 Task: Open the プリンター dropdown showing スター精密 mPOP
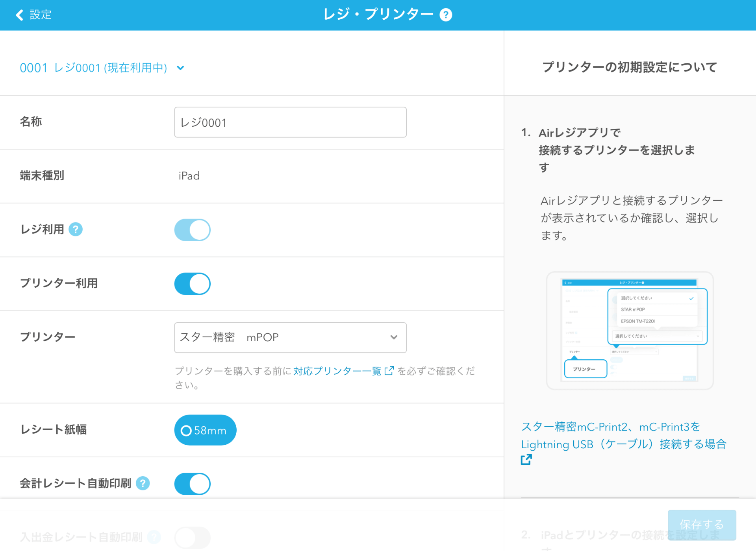pyautogui.click(x=290, y=338)
